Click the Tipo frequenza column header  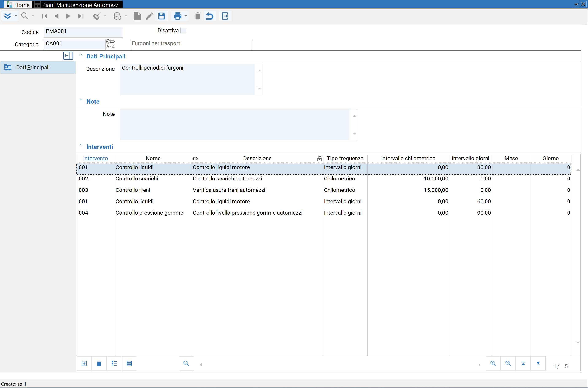pos(345,158)
